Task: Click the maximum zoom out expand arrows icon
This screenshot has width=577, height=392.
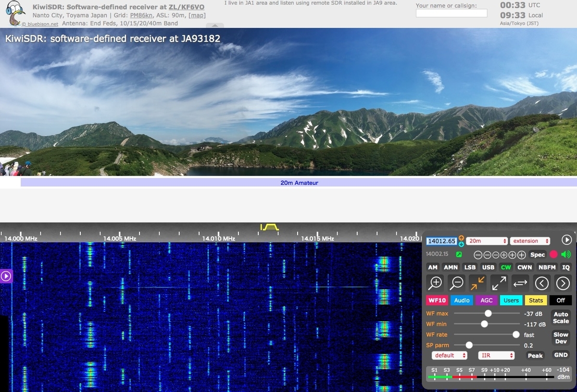Action: 499,283
